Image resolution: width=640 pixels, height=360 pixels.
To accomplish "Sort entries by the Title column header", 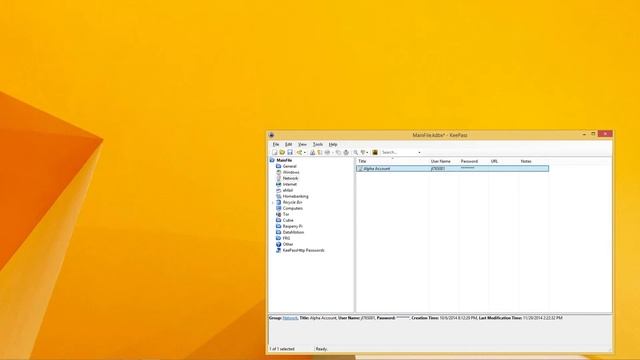I will 392,161.
